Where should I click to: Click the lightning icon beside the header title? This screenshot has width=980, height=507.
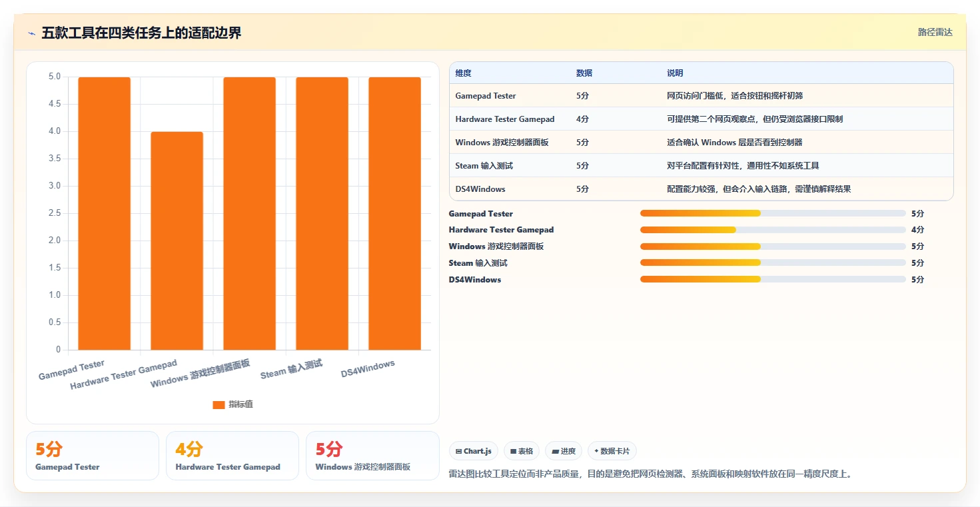(32, 33)
